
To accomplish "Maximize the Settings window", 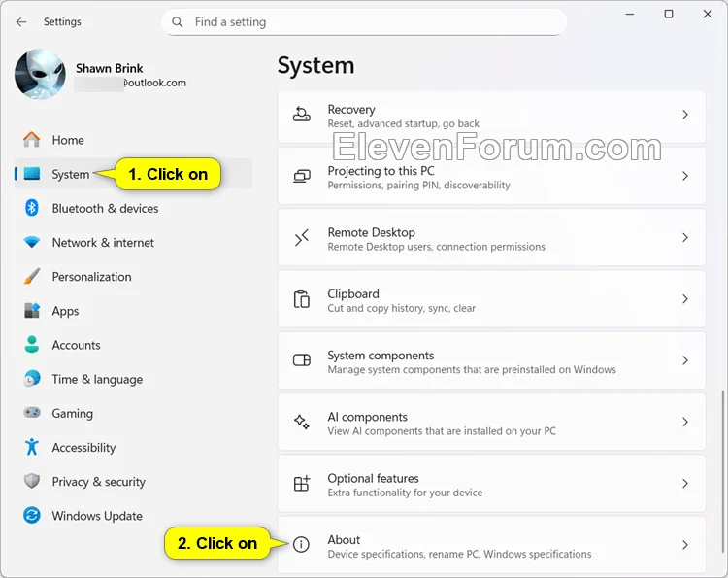I will click(669, 14).
